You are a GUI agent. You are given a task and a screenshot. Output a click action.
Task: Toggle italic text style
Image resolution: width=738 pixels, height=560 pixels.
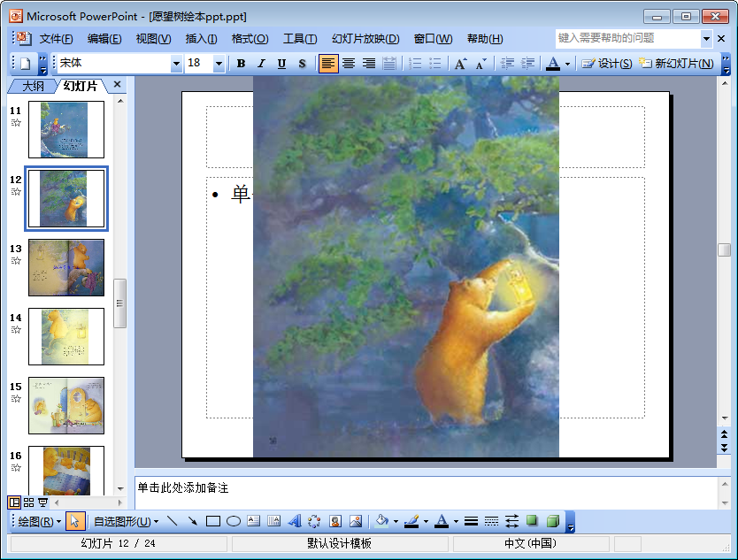261,64
